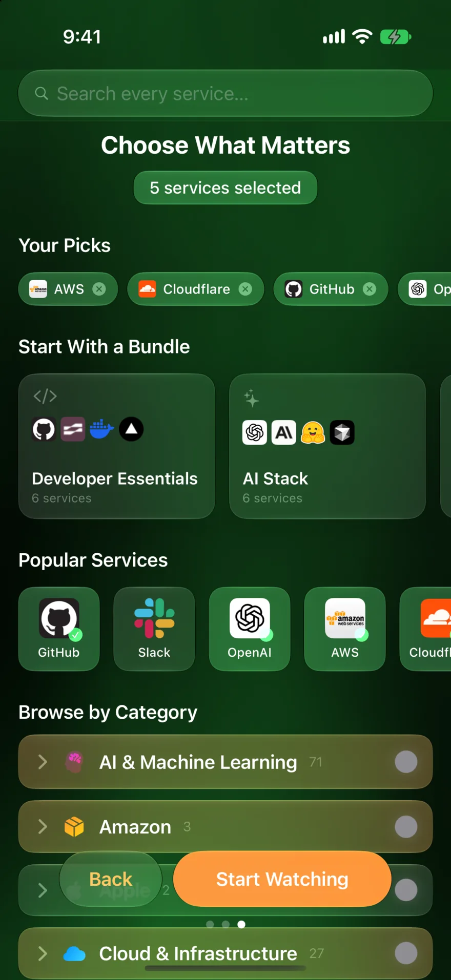Tap the Cloudflare logo in Your Picks
The height and width of the screenshot is (980, 451).
[x=147, y=289]
